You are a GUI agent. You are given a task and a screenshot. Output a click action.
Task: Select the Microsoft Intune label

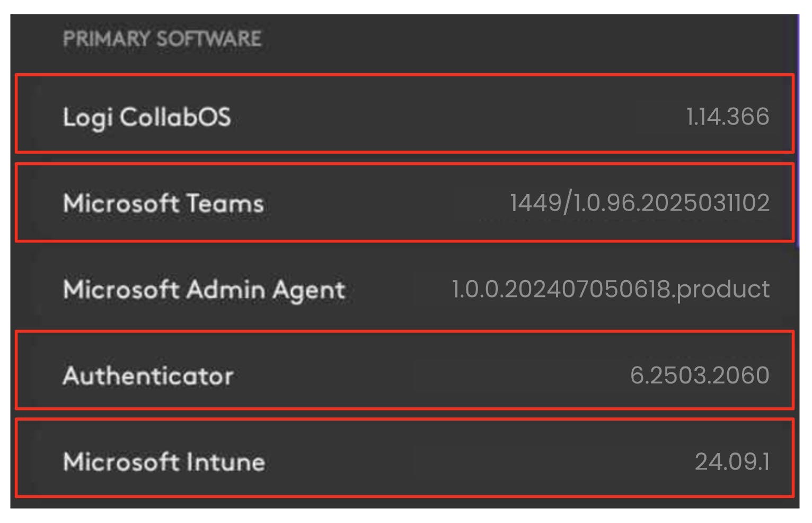pos(164,462)
